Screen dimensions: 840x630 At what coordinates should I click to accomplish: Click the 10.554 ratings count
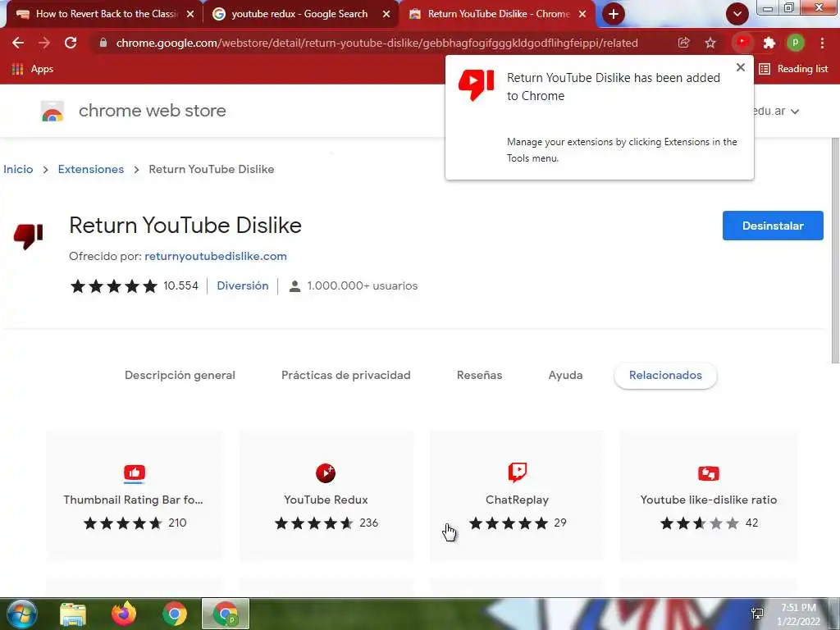point(180,286)
